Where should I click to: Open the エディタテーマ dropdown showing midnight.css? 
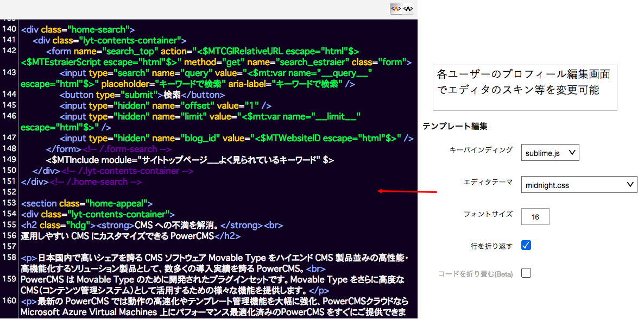(x=579, y=185)
